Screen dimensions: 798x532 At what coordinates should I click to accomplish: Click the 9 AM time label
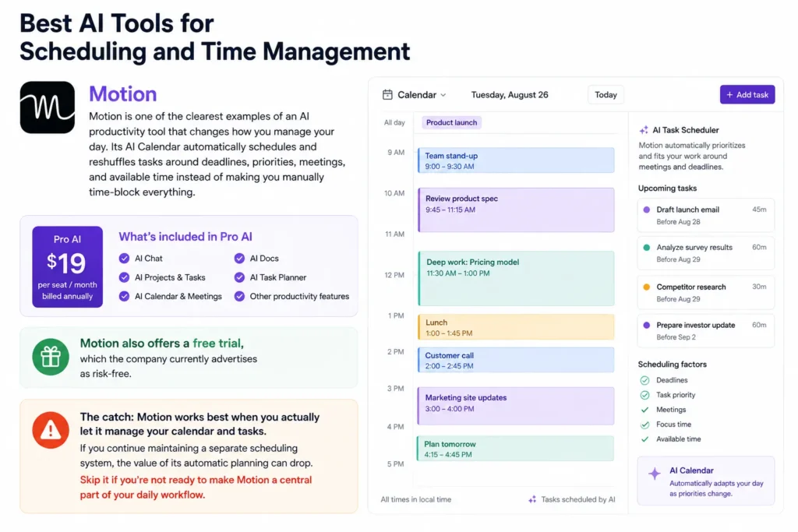396,153
